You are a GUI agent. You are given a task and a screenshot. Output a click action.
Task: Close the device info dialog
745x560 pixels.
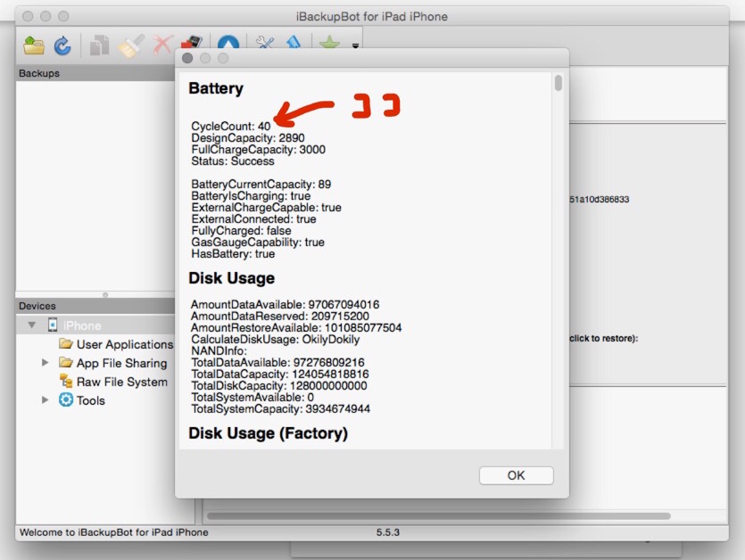[x=187, y=58]
